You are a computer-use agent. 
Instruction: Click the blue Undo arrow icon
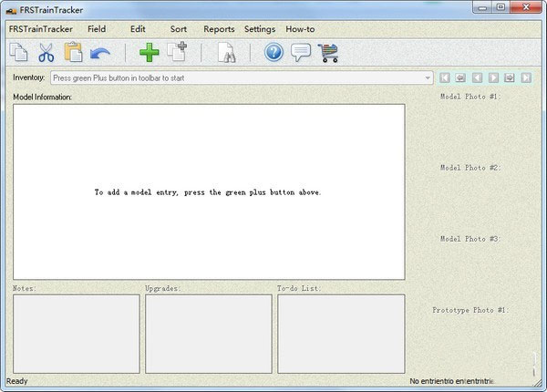[x=100, y=54]
